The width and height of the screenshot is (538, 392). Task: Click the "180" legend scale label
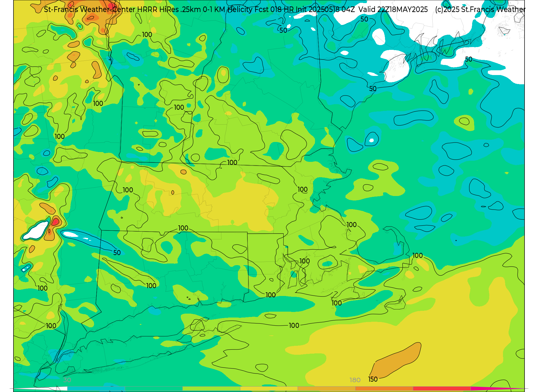355,380
